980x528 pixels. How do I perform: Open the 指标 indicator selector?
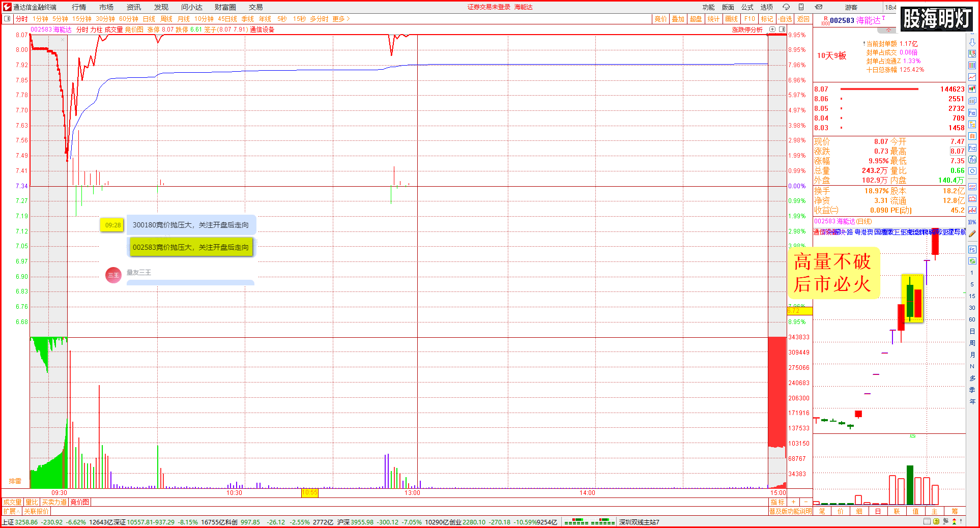point(777,502)
